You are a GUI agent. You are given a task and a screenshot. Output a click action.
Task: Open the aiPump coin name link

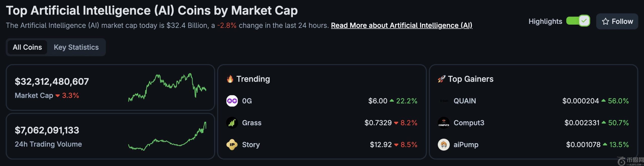(466, 145)
